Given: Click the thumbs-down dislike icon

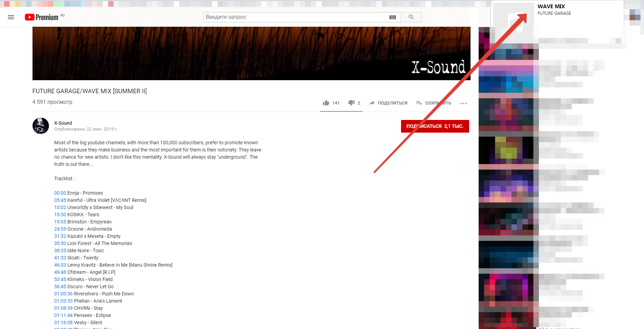Looking at the screenshot, I should pos(351,102).
